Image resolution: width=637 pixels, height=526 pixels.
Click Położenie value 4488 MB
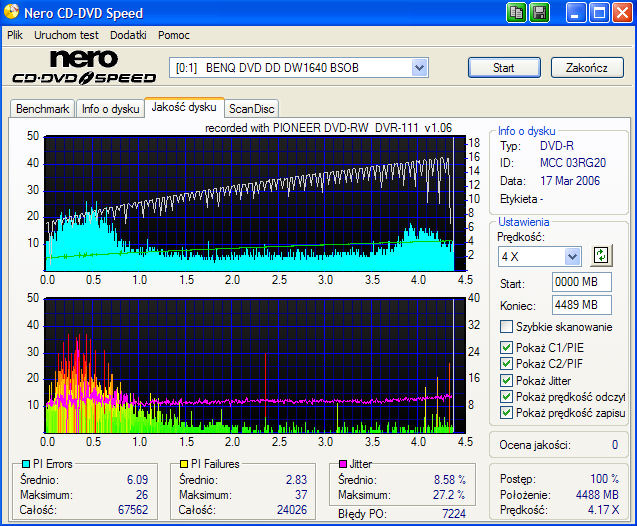[x=597, y=495]
